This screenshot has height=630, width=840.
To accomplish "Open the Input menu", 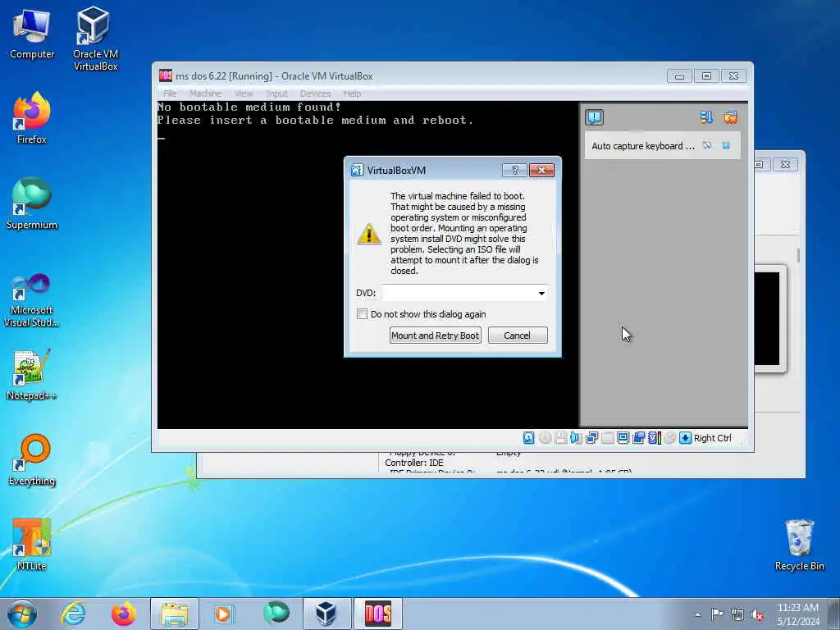I will point(276,94).
